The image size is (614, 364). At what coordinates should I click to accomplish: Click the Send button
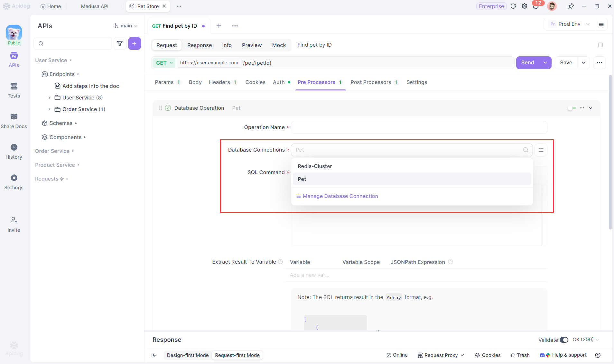click(528, 63)
